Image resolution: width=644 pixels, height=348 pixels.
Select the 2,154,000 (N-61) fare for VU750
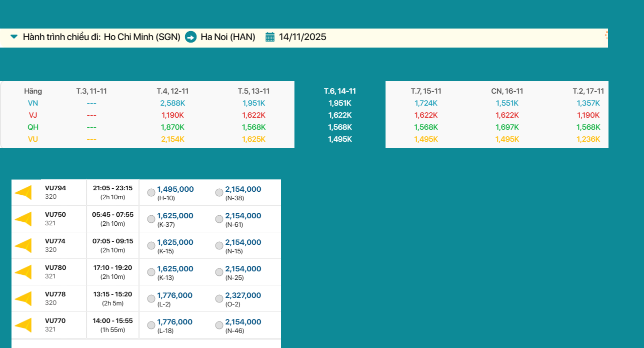tap(219, 219)
